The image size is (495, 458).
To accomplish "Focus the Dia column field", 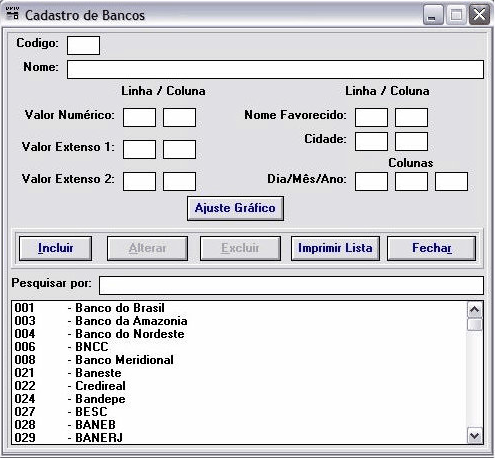I will click(x=371, y=181).
